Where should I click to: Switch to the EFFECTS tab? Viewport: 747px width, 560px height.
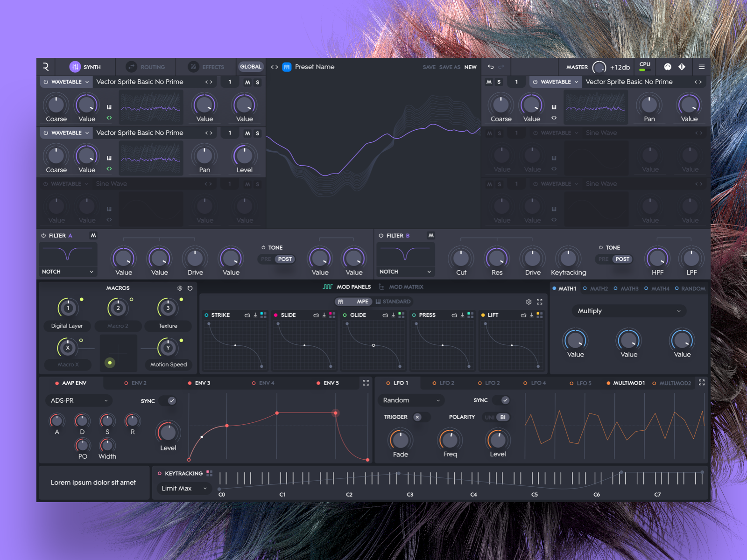coord(206,67)
